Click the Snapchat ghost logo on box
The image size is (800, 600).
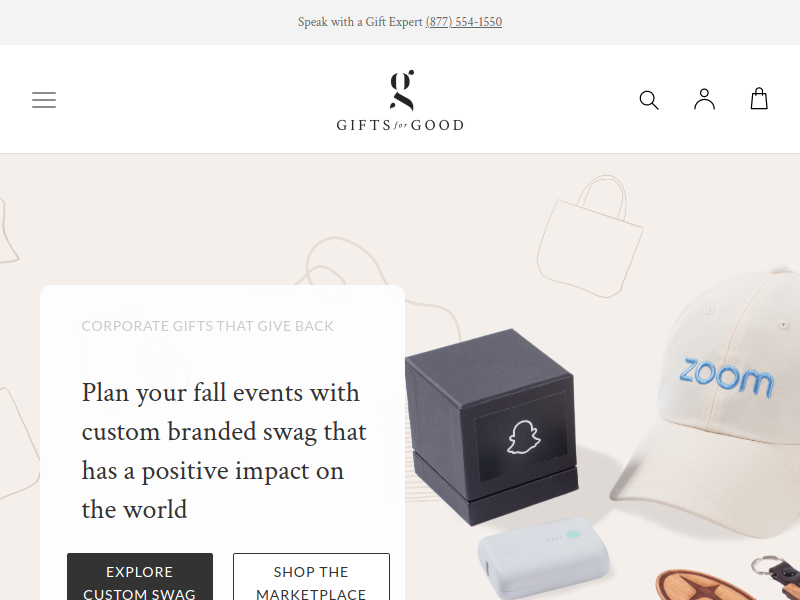(523, 437)
